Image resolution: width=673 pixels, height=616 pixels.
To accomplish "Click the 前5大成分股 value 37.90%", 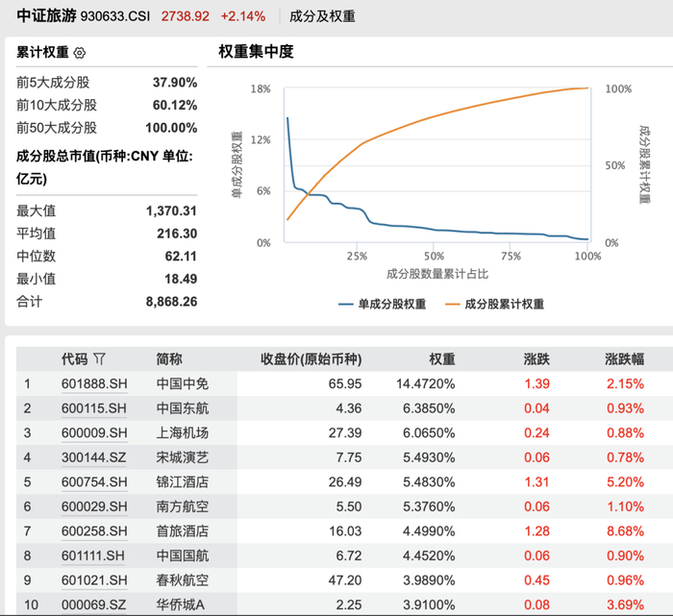I will 175,82.
